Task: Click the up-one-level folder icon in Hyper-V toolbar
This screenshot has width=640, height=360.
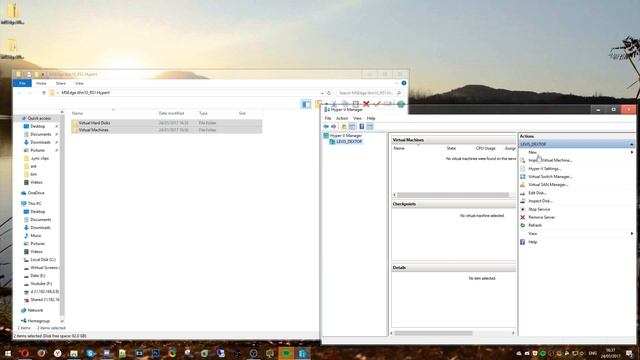Action: pos(344,127)
